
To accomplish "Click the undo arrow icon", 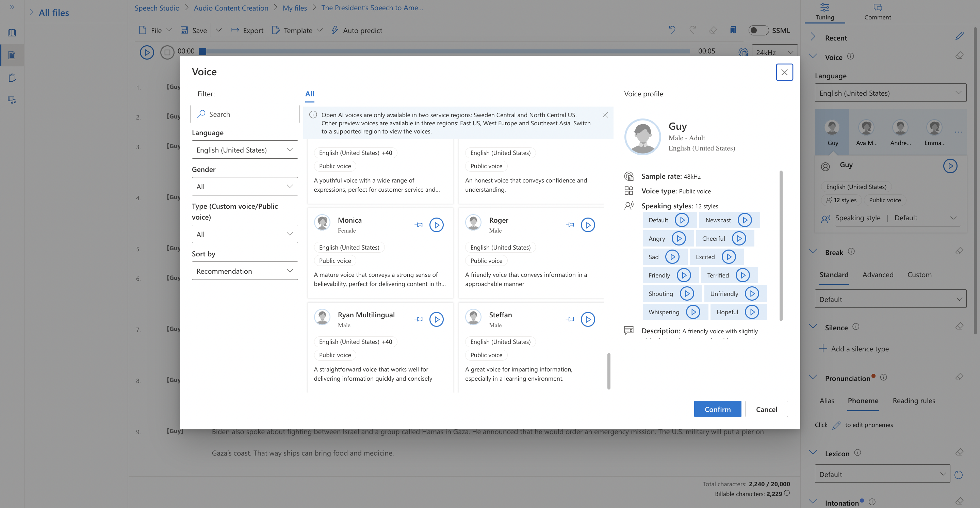I will (x=672, y=30).
